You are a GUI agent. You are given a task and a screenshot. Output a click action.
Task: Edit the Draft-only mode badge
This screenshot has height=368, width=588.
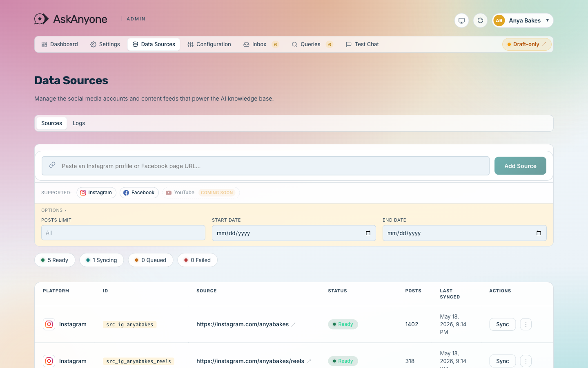coord(527,44)
